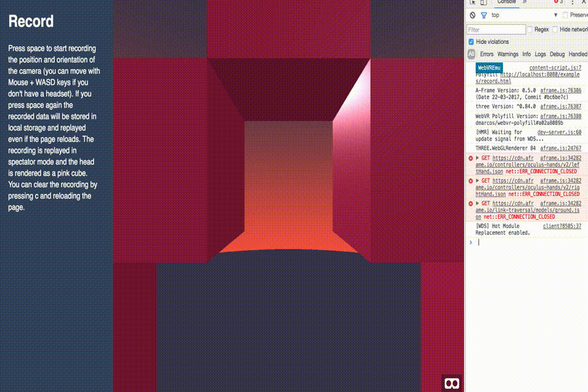This screenshot has width=588, height=392.
Task: Expand the leftHand.json GET error entry
Action: point(478,158)
